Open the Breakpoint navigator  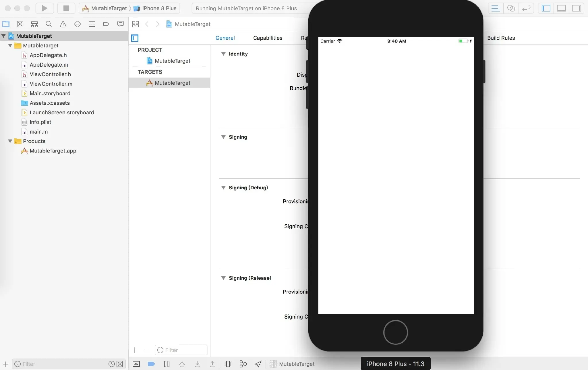pyautogui.click(x=106, y=24)
